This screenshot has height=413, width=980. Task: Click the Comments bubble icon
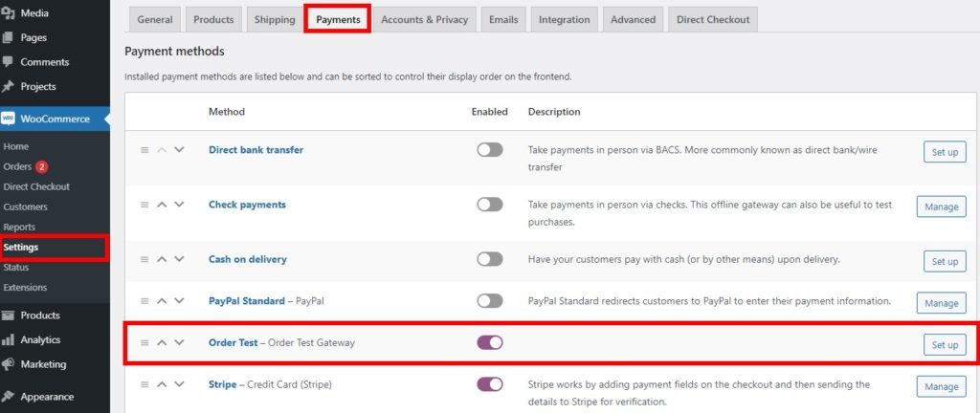[8, 62]
